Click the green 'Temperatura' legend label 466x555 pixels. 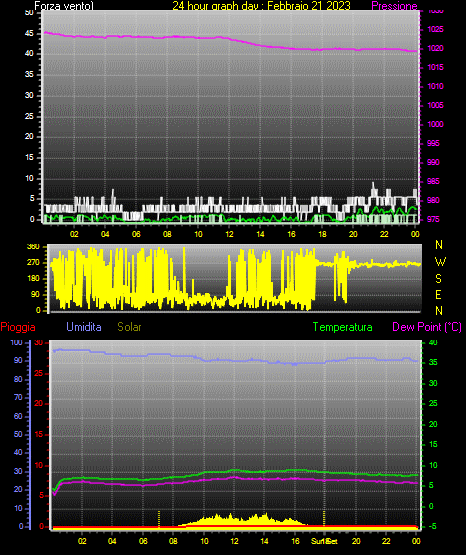point(343,327)
